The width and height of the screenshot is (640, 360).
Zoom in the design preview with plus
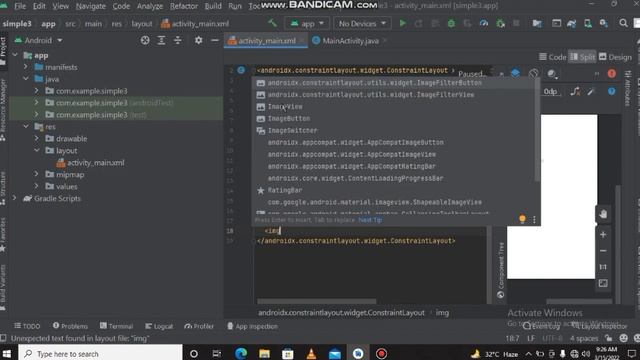[x=603, y=235]
